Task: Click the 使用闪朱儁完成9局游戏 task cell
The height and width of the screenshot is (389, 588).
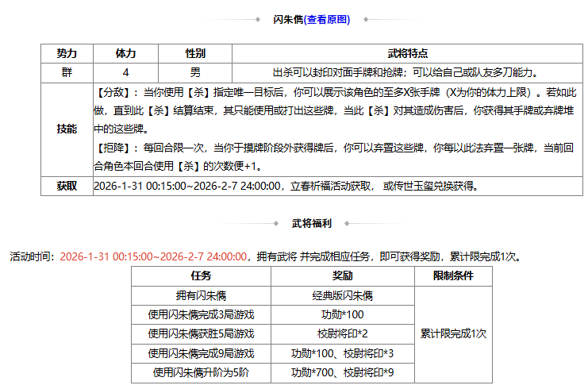Action: click(x=201, y=353)
